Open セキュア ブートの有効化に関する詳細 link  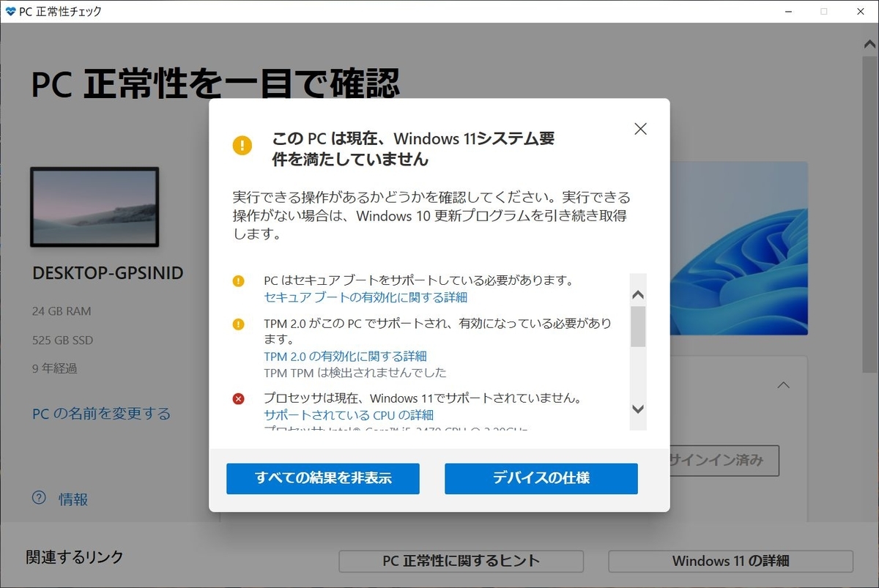tap(366, 297)
